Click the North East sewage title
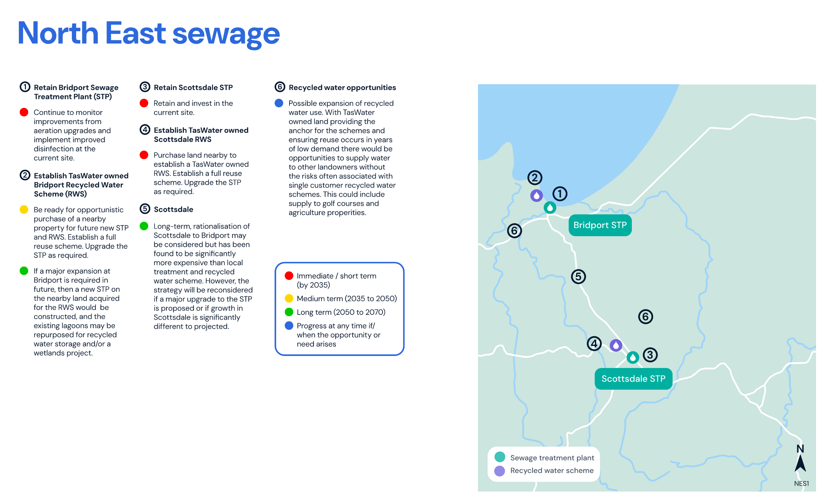The width and height of the screenshot is (829, 504). coord(148,33)
